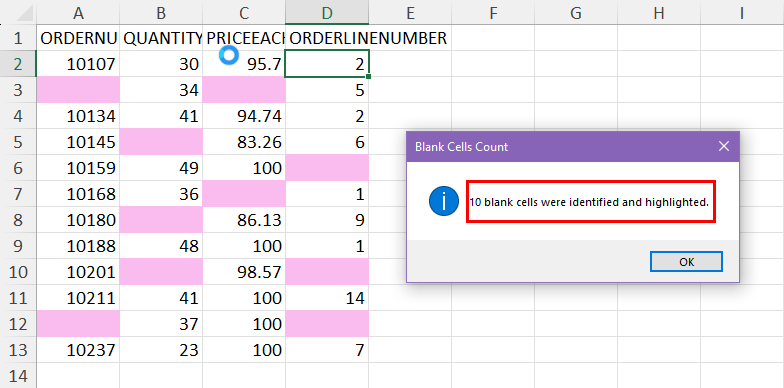Image resolution: width=784 pixels, height=388 pixels.
Task: Select cell containing 86.13
Action: click(x=244, y=220)
